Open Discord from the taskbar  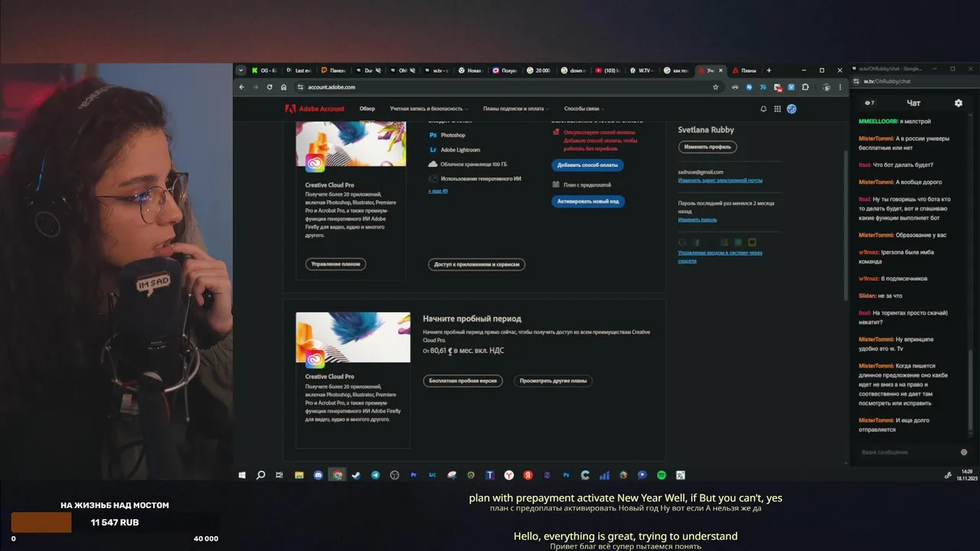(318, 475)
